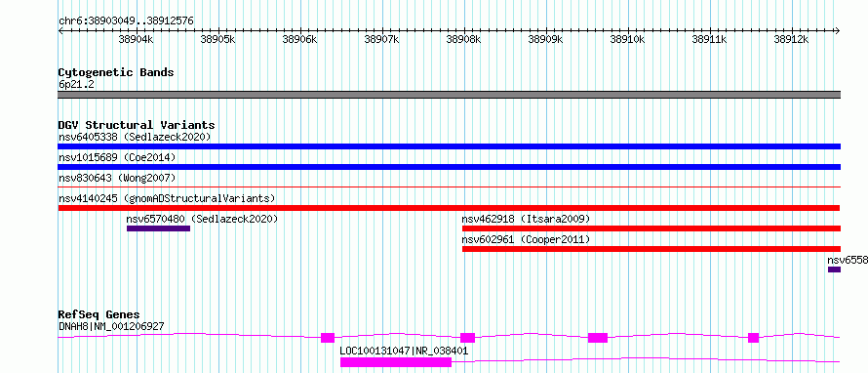Screen dimensions: 868x373
Task: Select the blue bar below nsv6405338
Action: (x=450, y=146)
